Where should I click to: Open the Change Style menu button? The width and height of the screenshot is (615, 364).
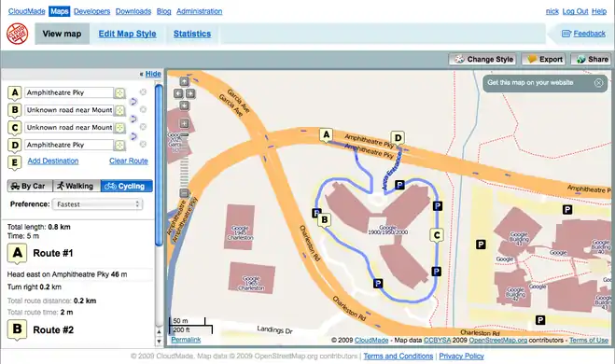click(x=482, y=59)
